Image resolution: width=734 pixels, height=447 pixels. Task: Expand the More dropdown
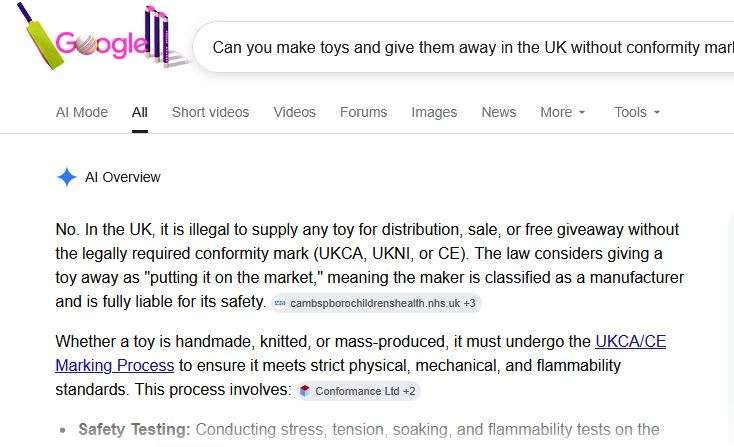pyautogui.click(x=562, y=112)
